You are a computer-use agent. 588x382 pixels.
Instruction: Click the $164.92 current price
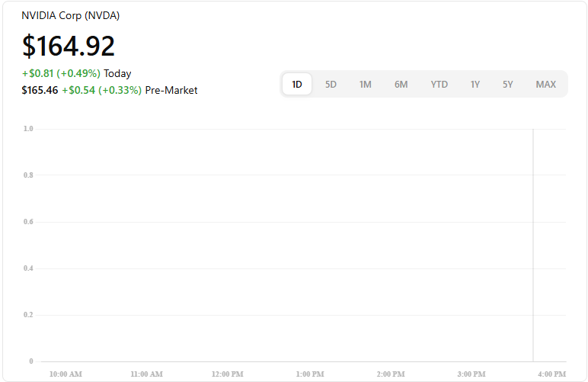(x=69, y=47)
